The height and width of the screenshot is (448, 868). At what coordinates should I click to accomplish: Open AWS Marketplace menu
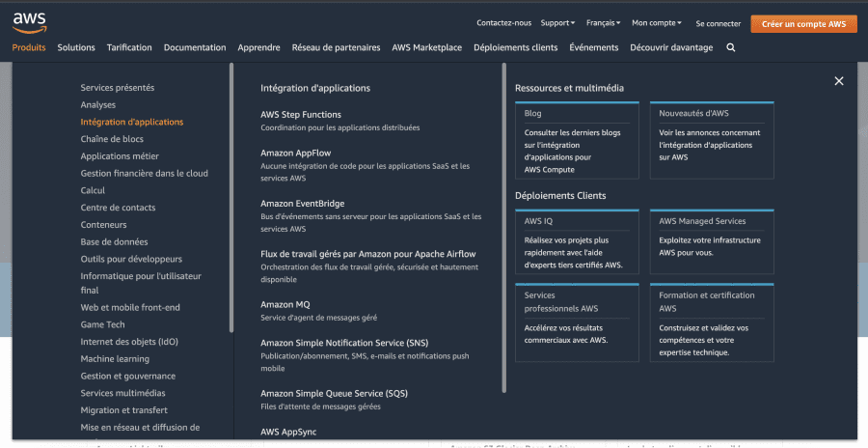[427, 47]
